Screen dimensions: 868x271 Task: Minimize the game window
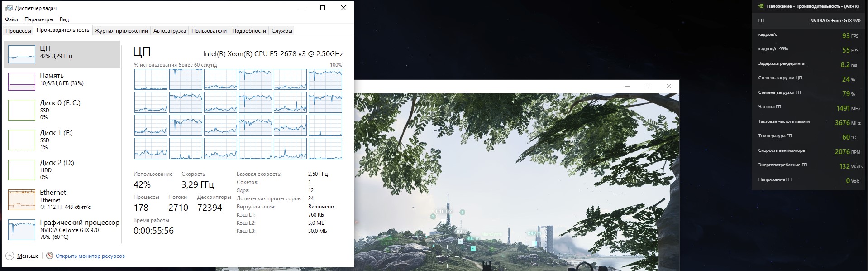(628, 86)
